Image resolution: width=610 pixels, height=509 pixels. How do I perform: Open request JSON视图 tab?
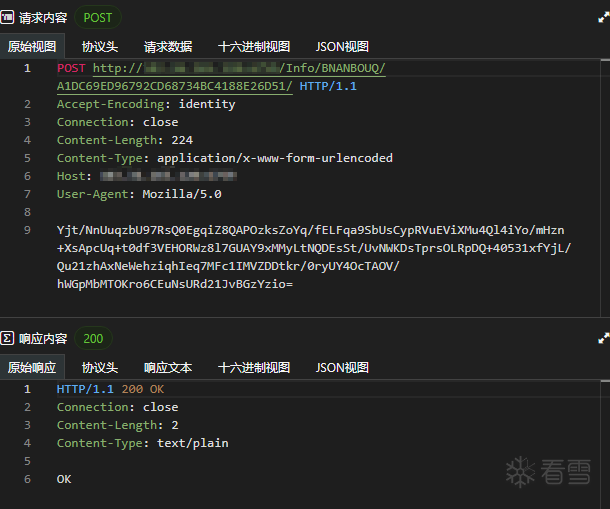click(342, 47)
